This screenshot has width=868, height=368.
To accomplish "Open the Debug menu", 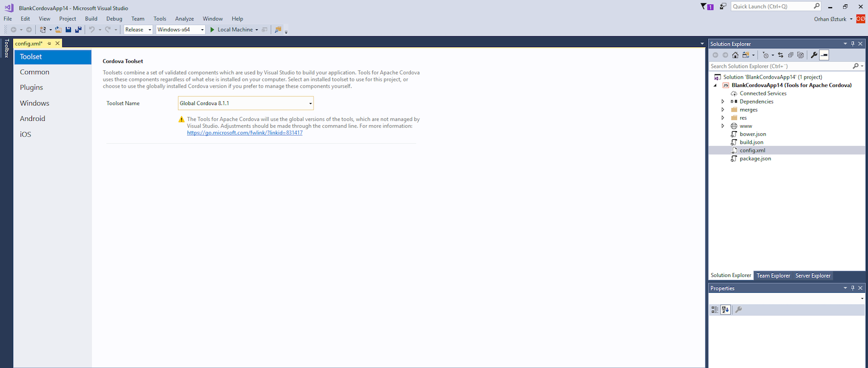I will point(114,18).
